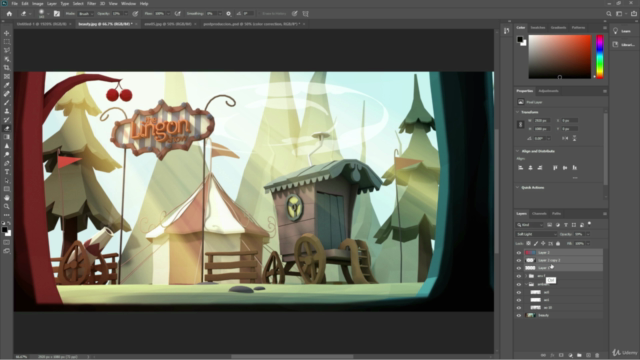The height and width of the screenshot is (360, 640).
Task: Select the Move tool
Action: 7,33
